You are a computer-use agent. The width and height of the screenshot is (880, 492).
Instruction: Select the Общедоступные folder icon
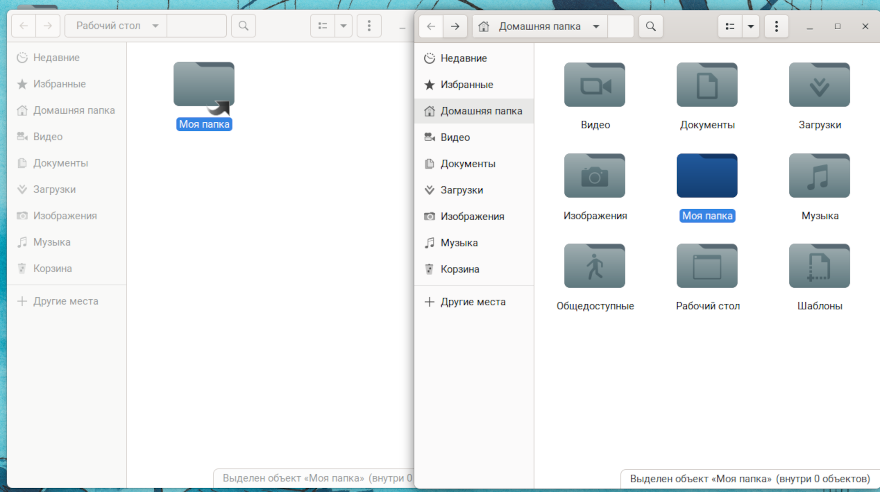point(594,266)
